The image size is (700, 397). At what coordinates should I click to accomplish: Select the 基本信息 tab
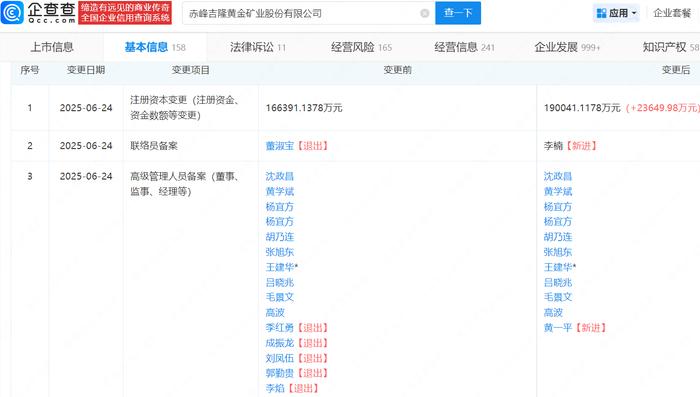tap(154, 47)
